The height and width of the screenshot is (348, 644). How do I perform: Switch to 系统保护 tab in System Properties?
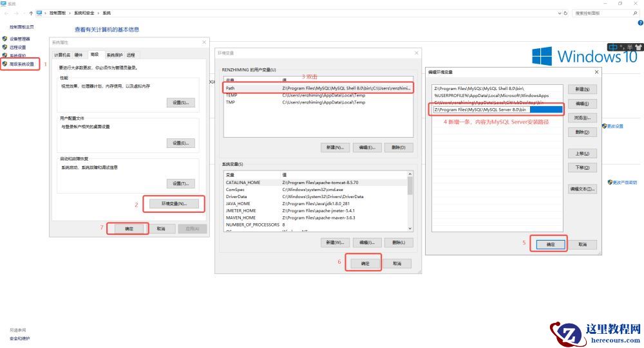click(114, 55)
